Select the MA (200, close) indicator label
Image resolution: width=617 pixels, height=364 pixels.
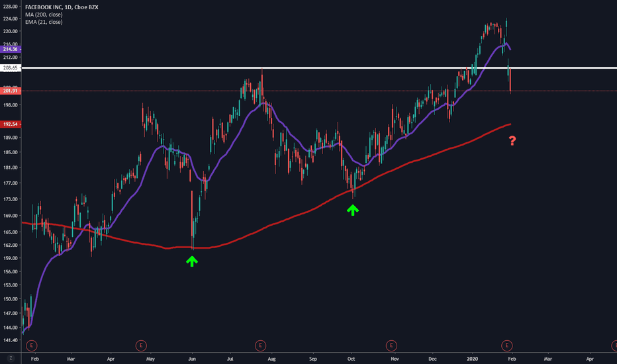[44, 15]
